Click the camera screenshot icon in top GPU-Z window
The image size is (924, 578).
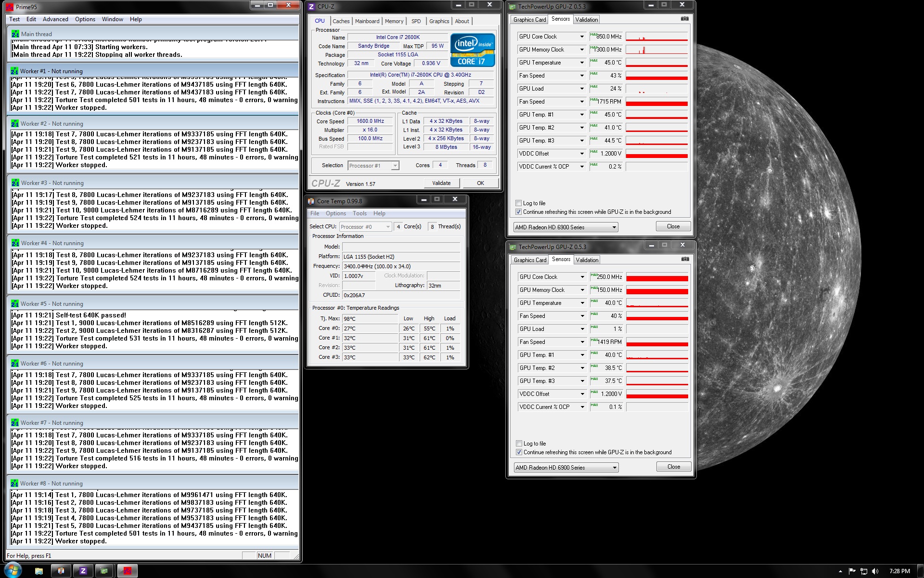click(x=684, y=19)
